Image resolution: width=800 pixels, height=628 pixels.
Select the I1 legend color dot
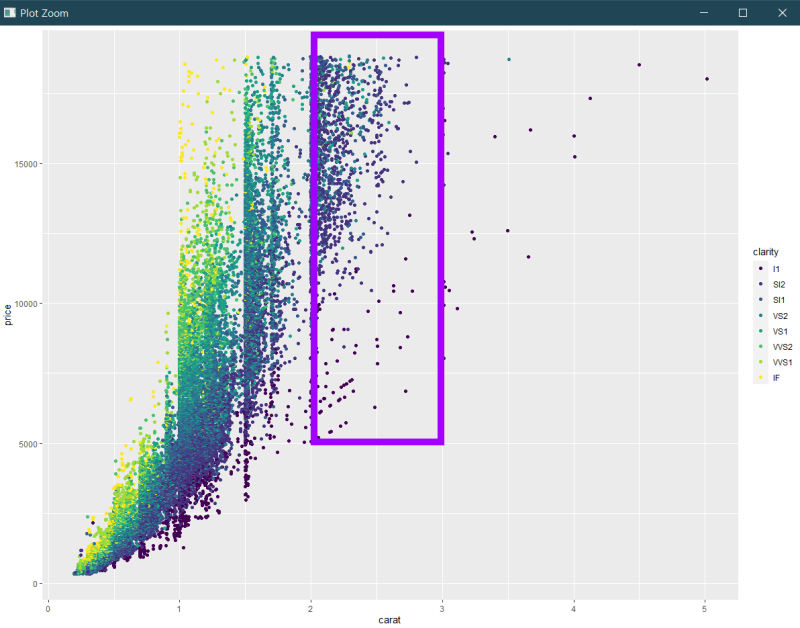(760, 268)
